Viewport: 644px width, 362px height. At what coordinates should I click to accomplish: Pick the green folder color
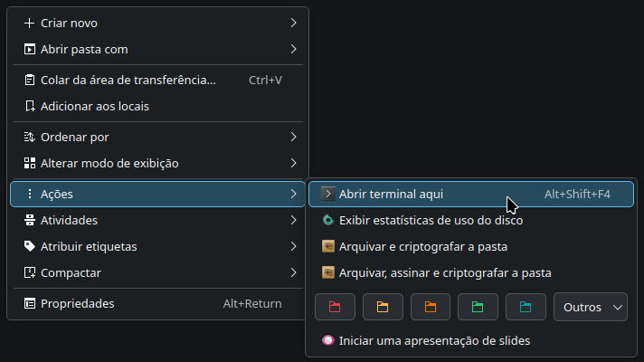pyautogui.click(x=478, y=307)
